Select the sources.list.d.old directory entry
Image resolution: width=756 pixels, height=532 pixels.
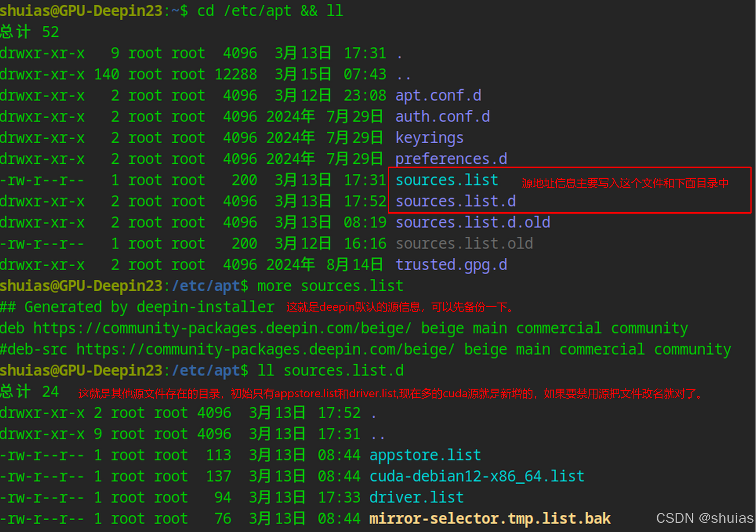[473, 222]
